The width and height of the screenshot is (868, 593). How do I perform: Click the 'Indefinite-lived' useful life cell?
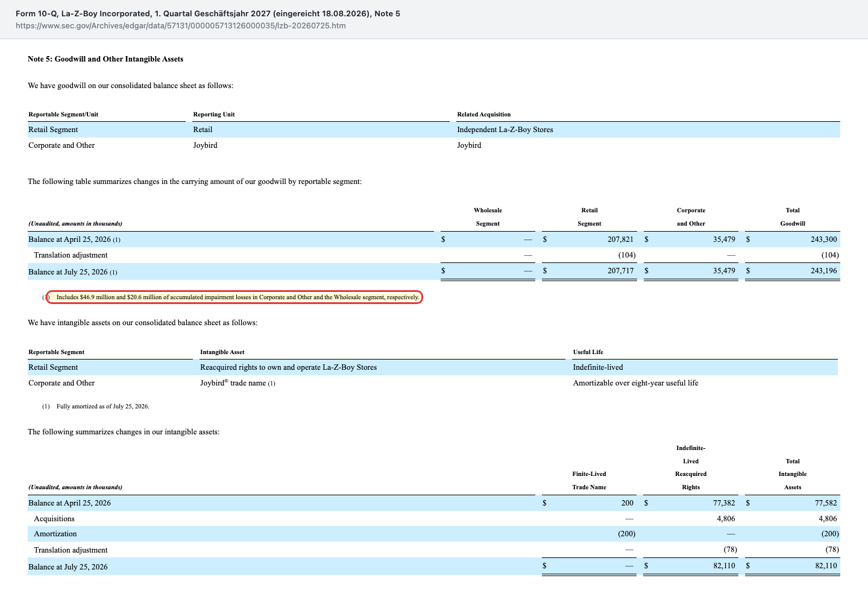click(x=598, y=367)
